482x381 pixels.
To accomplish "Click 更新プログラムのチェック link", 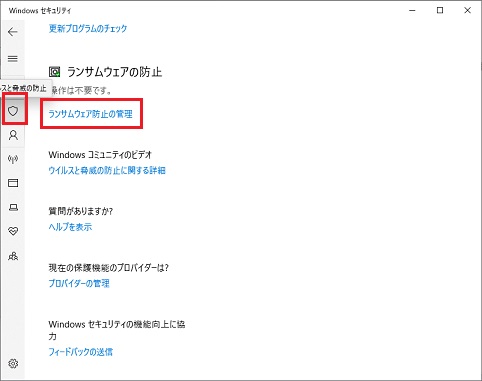I will 88,28.
